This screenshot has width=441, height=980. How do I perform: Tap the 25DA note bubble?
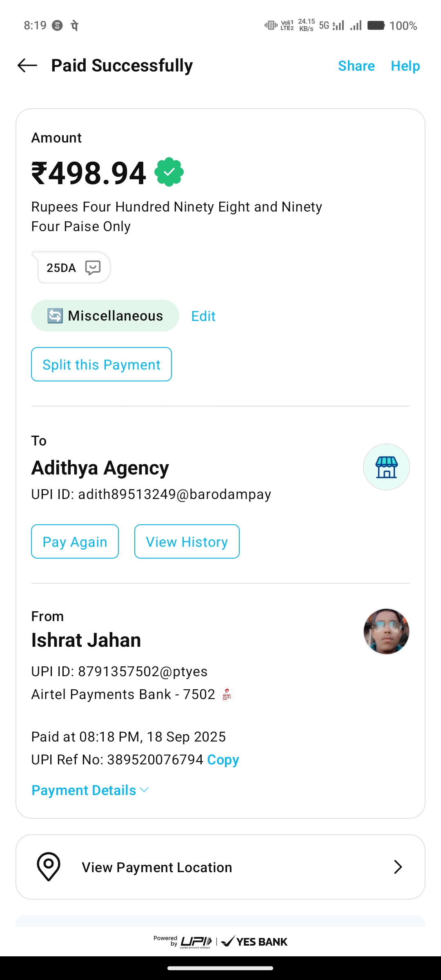61,268
